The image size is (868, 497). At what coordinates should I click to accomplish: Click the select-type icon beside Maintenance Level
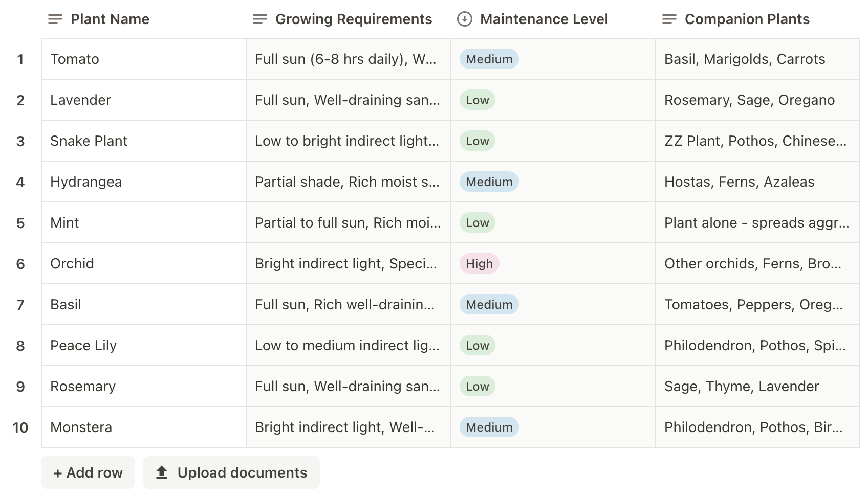pyautogui.click(x=465, y=19)
